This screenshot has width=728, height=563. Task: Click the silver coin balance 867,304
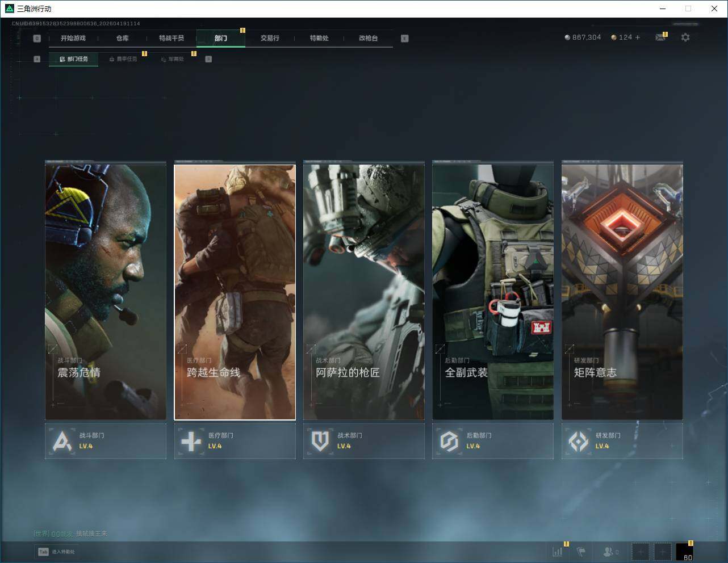click(583, 37)
